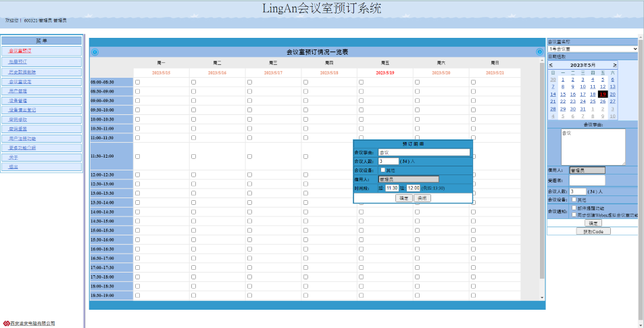Go to next month in calendar

(x=614, y=65)
